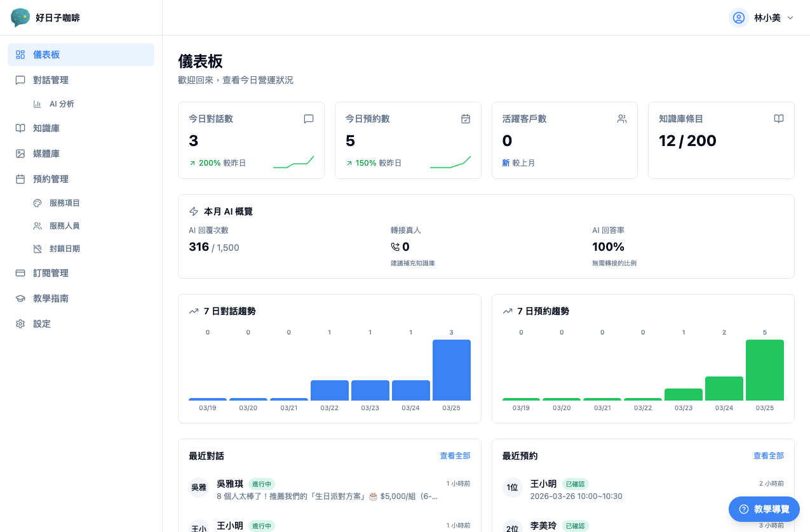810x532 pixels.
Task: Open the 林小美 account dropdown
Action: pyautogui.click(x=761, y=18)
